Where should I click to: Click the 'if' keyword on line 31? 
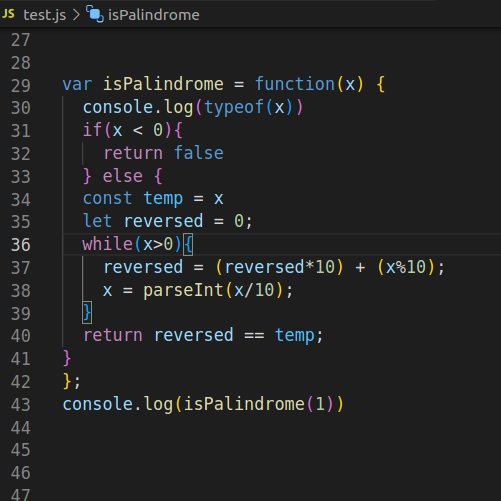92,130
